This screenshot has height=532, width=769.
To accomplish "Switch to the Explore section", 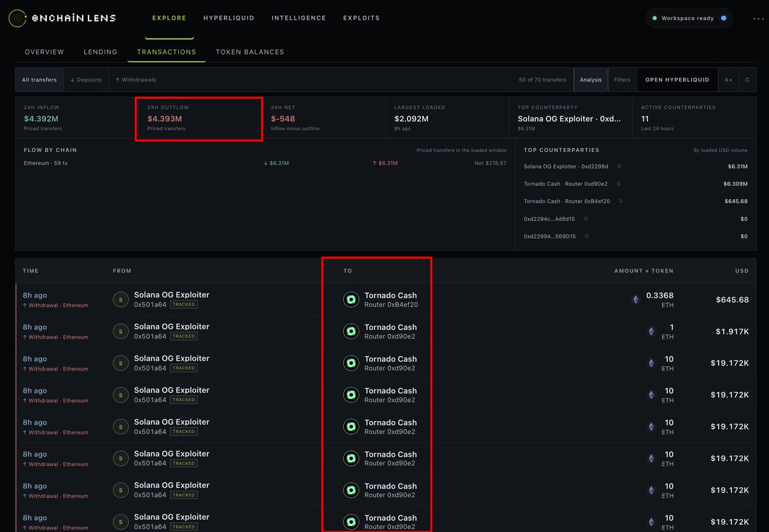I will (x=169, y=18).
